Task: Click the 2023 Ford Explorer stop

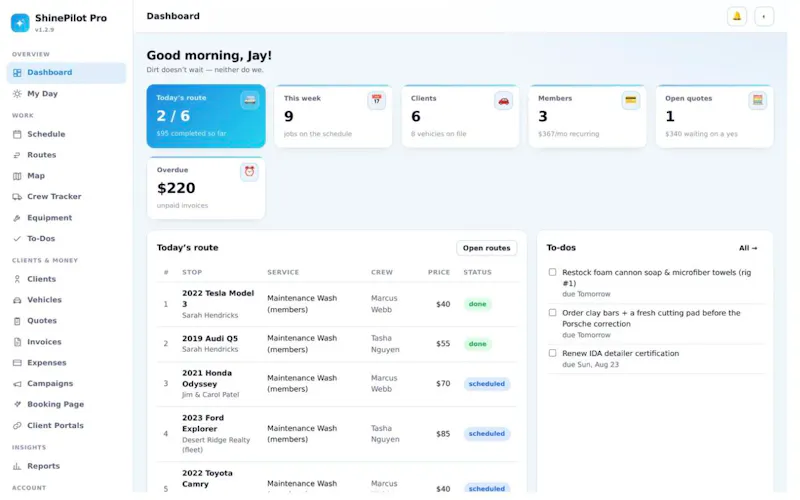Action: (203, 423)
